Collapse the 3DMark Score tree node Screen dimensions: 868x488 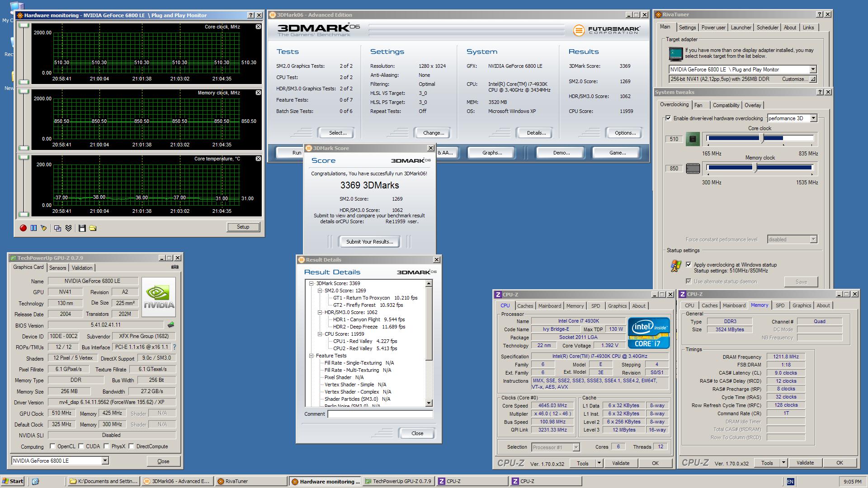pos(311,283)
